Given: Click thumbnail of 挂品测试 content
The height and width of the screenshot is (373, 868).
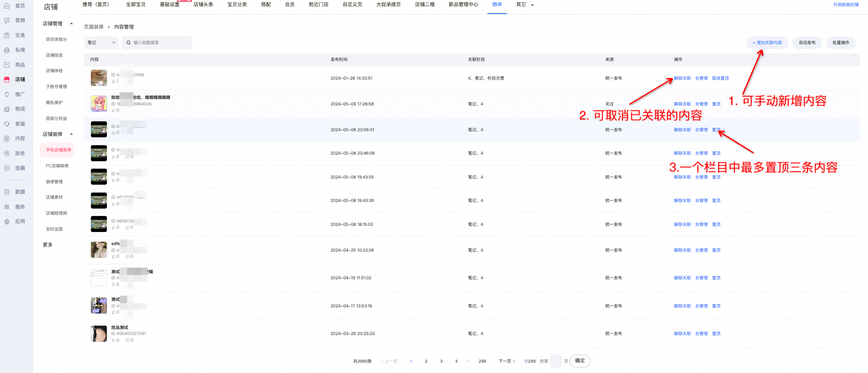Looking at the screenshot, I should pos(99,334).
